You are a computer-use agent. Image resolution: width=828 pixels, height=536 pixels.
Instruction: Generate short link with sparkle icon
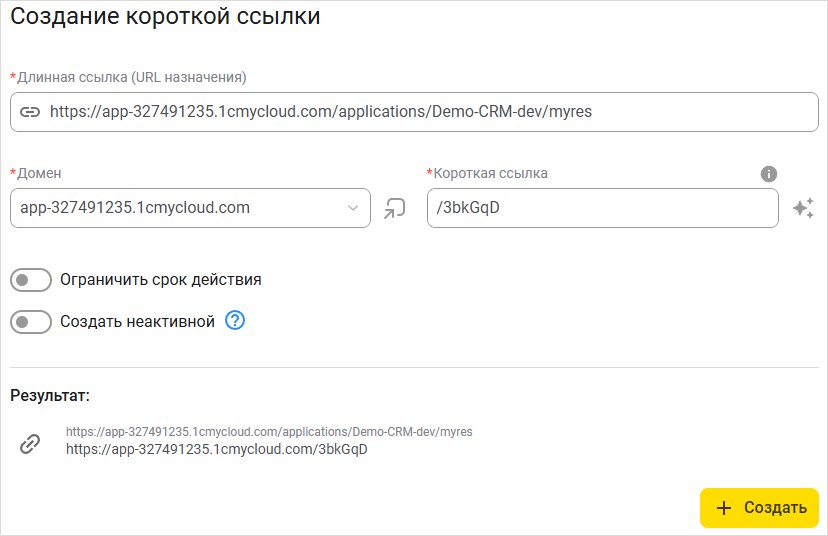click(803, 208)
